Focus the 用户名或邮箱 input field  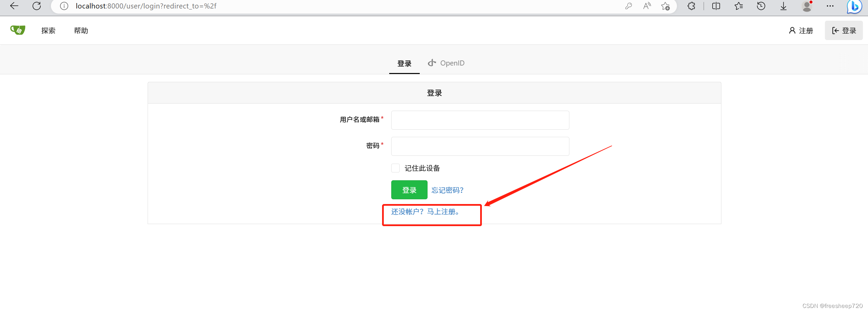point(480,120)
